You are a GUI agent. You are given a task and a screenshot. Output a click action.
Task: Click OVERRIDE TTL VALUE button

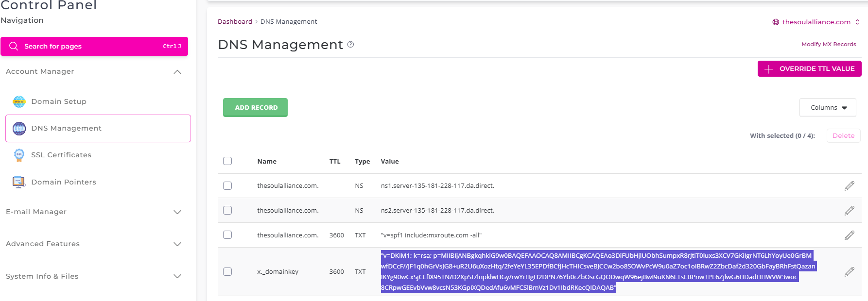pos(809,69)
